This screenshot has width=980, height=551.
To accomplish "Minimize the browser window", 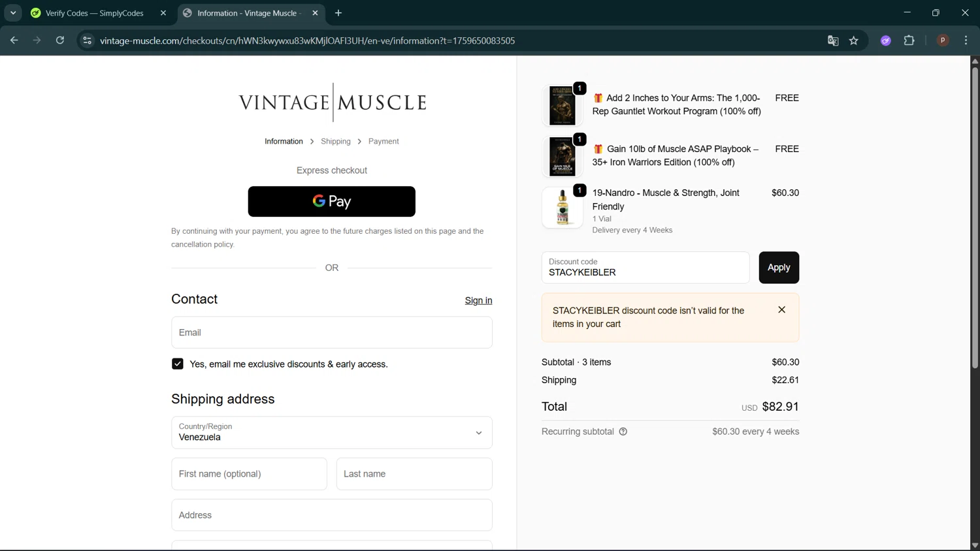I will (907, 13).
